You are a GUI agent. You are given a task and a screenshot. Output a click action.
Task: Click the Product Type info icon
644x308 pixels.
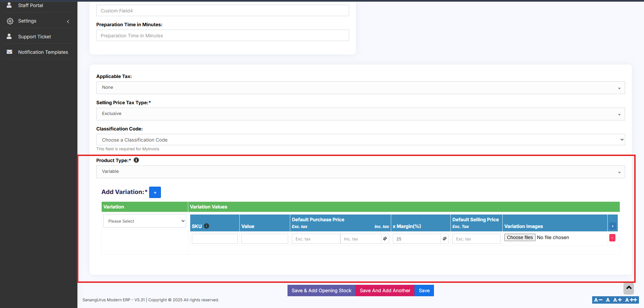coord(136,160)
